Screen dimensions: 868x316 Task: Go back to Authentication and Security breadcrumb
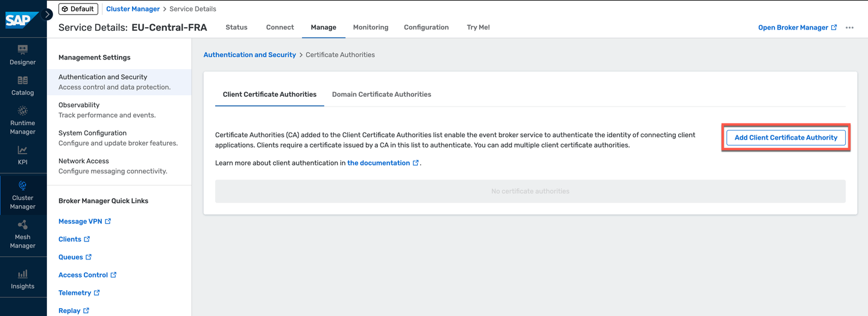click(250, 55)
